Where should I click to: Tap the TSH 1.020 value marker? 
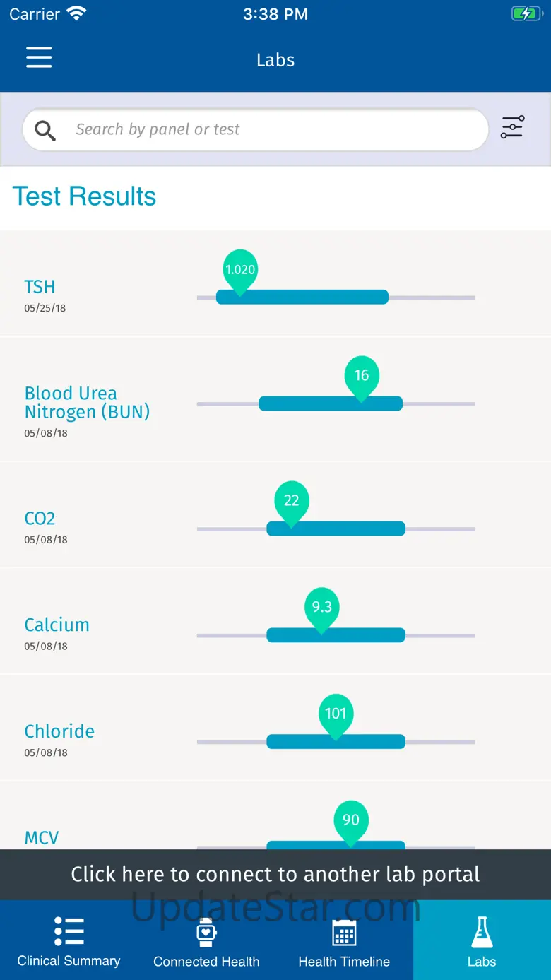point(240,271)
